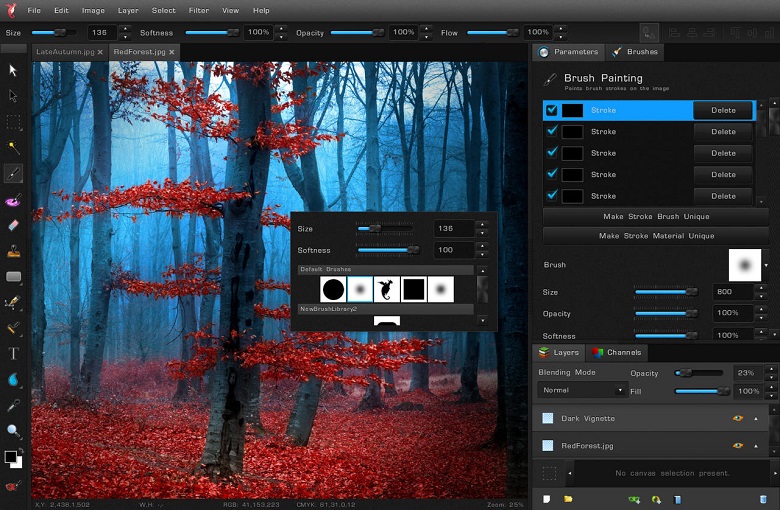Toggle visibility of RedForest.jpg layer
This screenshot has width=780, height=510.
pyautogui.click(x=738, y=445)
